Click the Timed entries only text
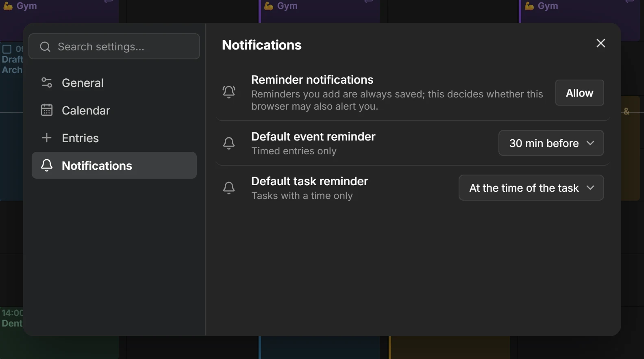The height and width of the screenshot is (359, 644). pos(294,151)
